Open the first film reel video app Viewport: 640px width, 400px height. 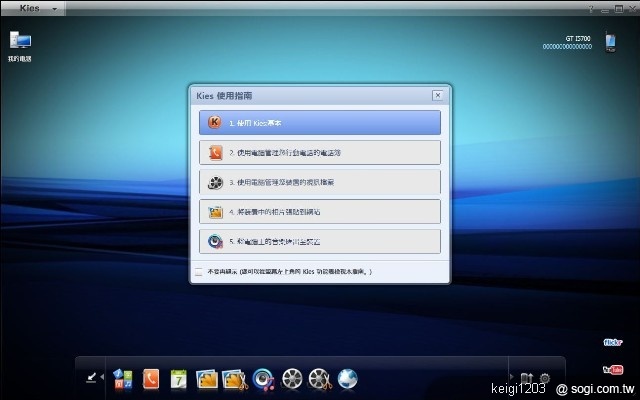292,378
